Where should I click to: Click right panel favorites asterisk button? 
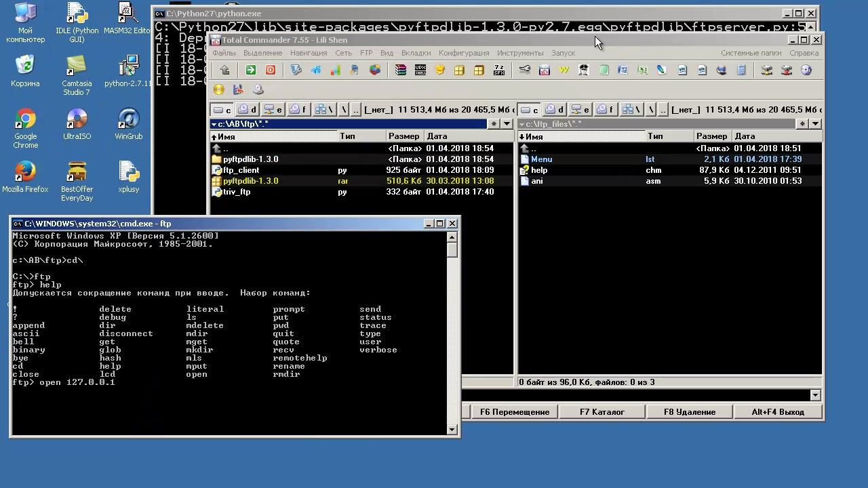click(803, 124)
